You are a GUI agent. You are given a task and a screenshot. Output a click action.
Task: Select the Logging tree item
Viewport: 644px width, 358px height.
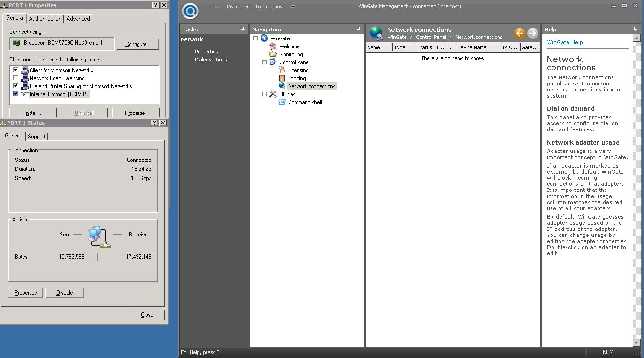tap(297, 78)
